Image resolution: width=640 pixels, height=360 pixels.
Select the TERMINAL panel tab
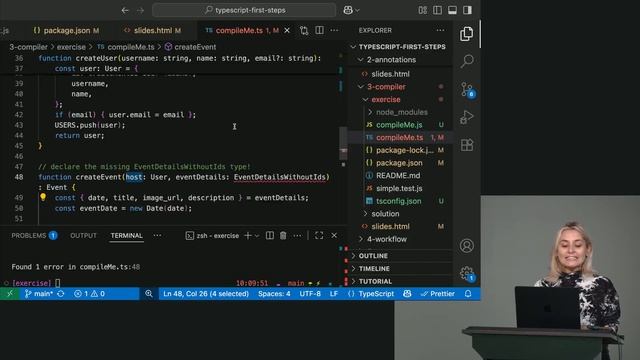pyautogui.click(x=127, y=236)
